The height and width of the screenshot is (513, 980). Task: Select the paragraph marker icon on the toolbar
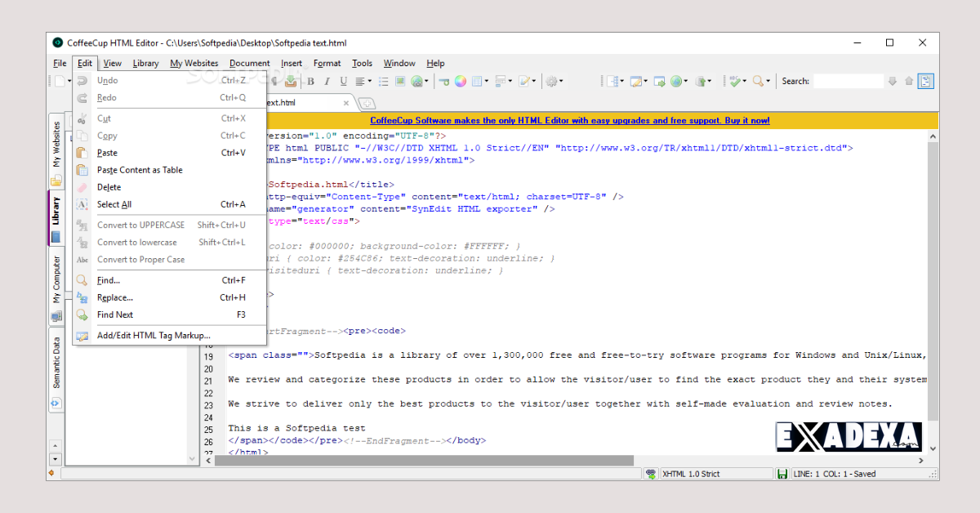tap(274, 81)
